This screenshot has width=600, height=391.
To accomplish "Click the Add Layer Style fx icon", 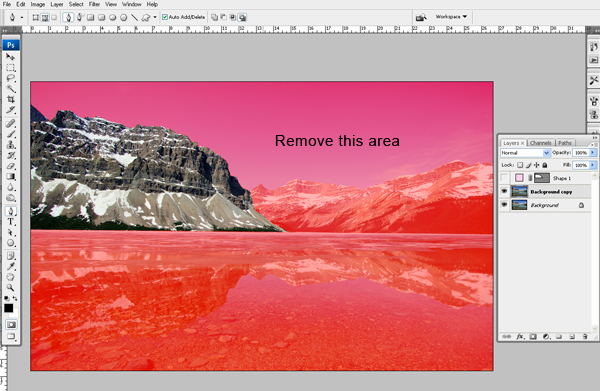I will pos(520,337).
